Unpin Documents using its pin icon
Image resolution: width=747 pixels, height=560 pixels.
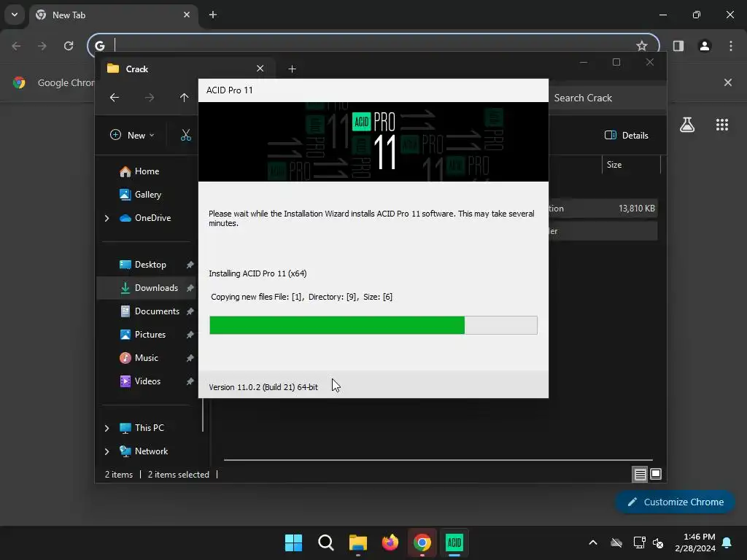190,311
